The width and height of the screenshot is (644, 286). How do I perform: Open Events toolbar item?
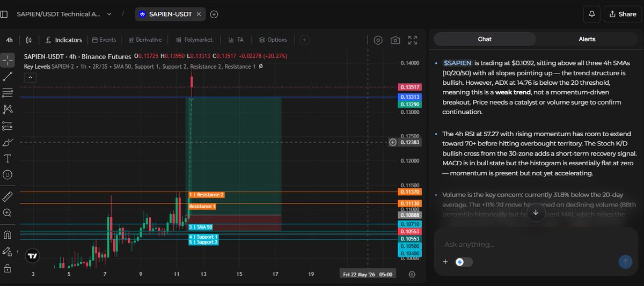(x=104, y=40)
